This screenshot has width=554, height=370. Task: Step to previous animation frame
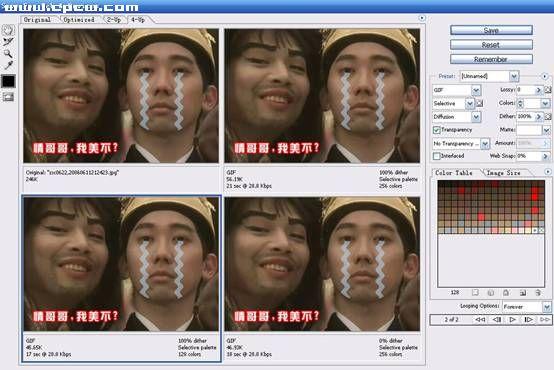point(497,319)
